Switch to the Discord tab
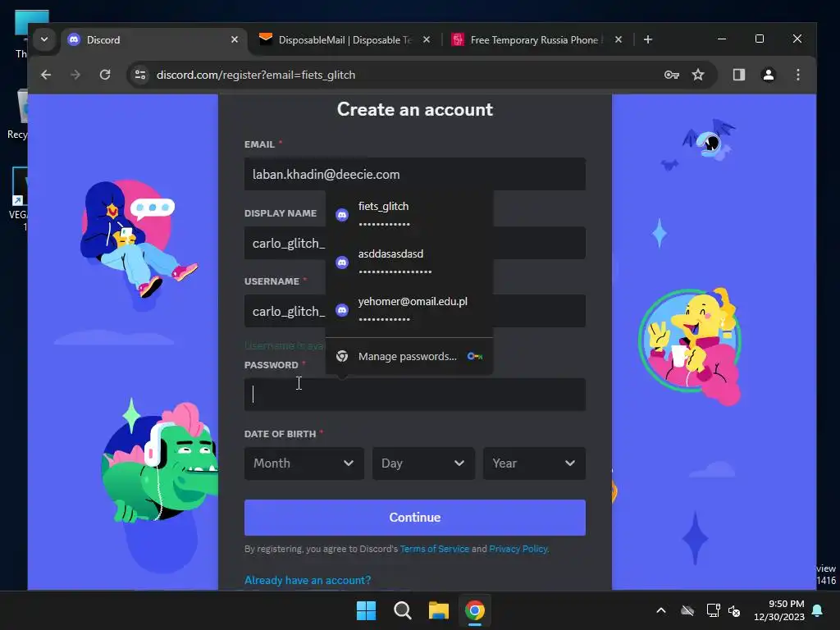Viewport: 840px width, 630px height. click(x=153, y=40)
